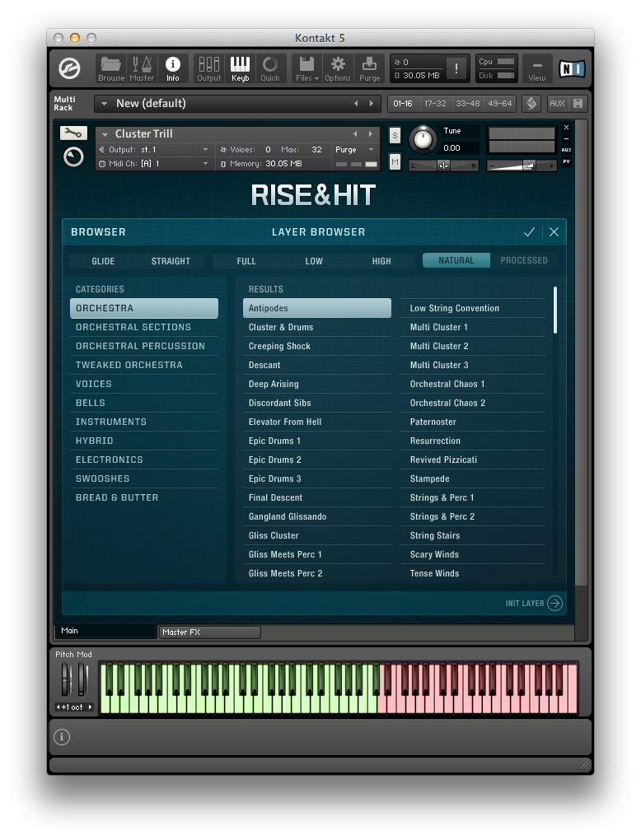Open the Cluster Trill instrument dropdown

[105, 134]
